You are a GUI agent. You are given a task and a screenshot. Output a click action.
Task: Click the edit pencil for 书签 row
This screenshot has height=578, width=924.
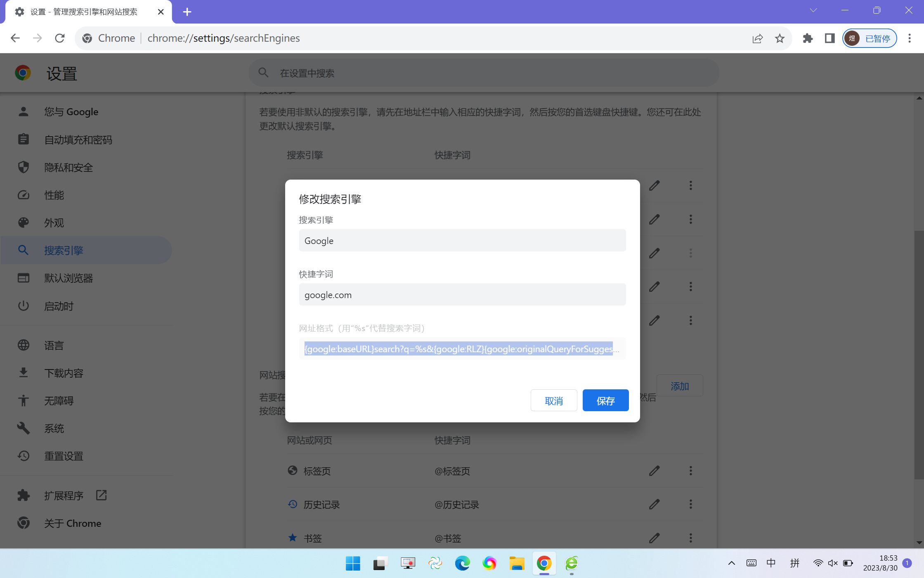pyautogui.click(x=654, y=538)
